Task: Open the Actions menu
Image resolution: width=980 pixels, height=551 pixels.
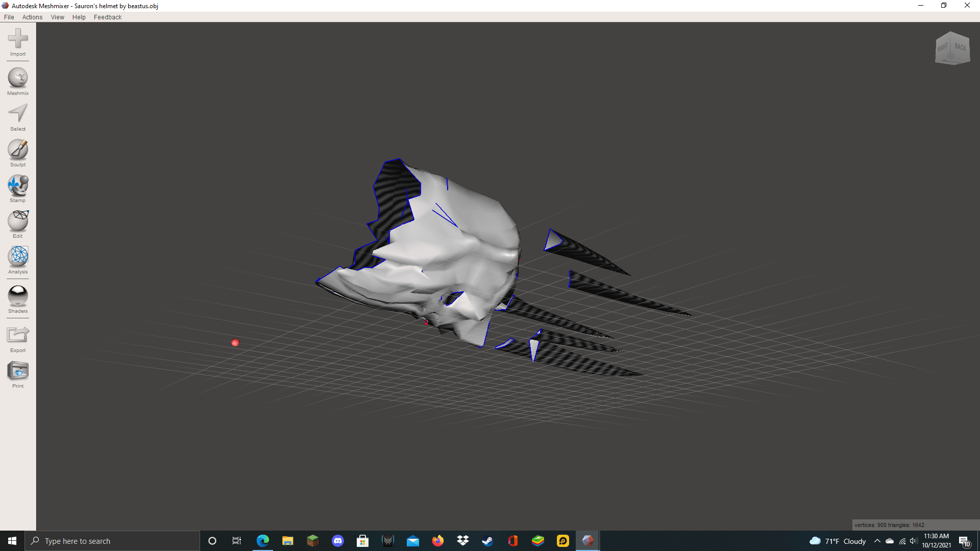Action: tap(32, 17)
